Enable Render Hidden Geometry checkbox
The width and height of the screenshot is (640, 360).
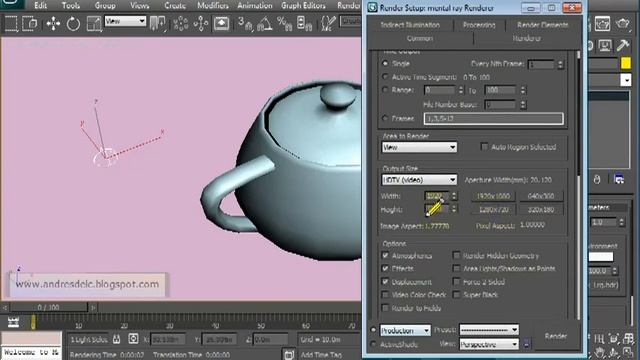click(456, 256)
